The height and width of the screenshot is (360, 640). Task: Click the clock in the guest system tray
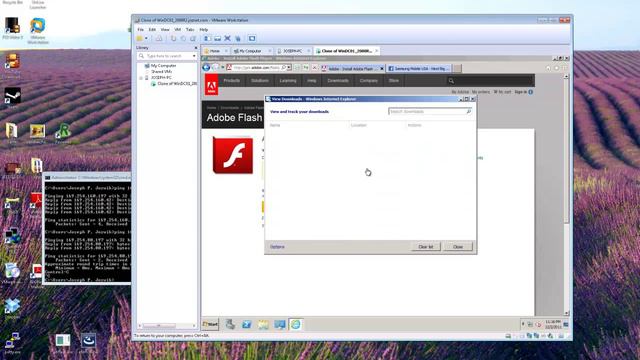[553, 324]
